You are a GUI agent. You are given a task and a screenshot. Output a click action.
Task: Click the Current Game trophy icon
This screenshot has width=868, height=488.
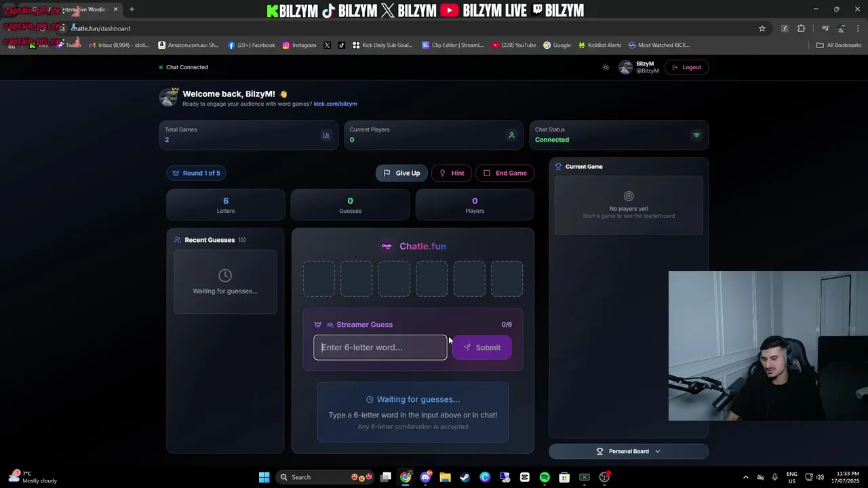pyautogui.click(x=559, y=167)
